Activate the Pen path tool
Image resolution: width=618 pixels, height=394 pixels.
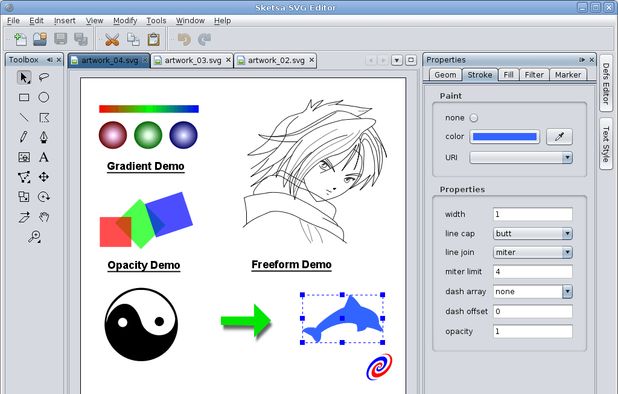click(x=44, y=137)
